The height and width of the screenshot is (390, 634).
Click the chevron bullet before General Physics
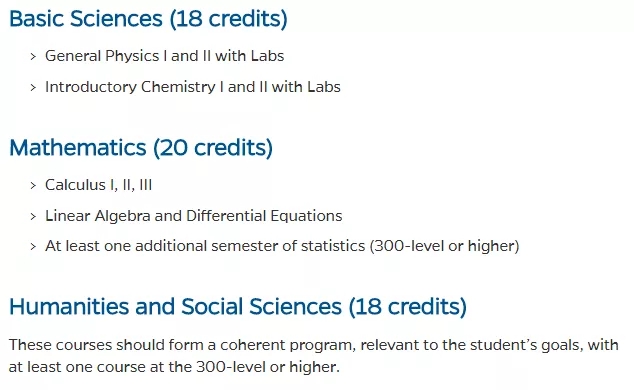(x=33, y=57)
